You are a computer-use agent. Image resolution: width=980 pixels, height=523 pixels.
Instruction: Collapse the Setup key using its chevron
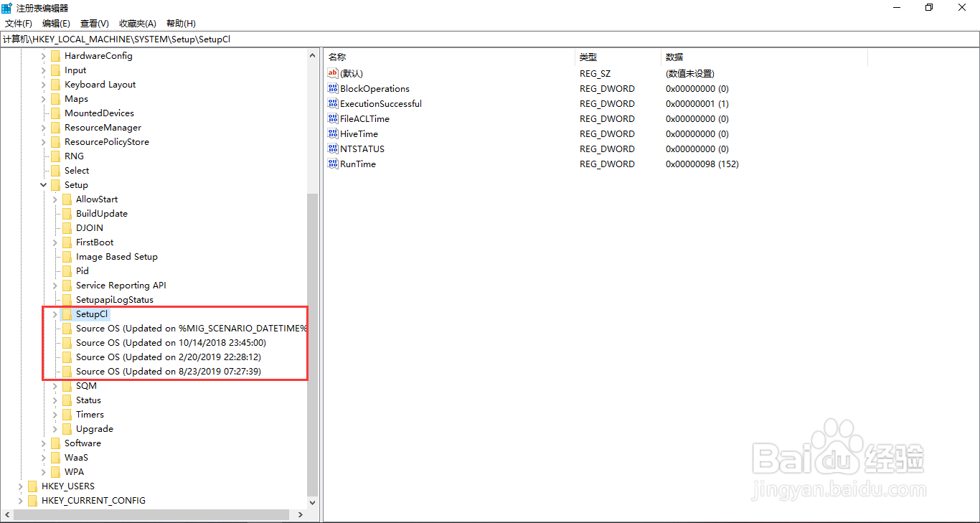(x=43, y=184)
